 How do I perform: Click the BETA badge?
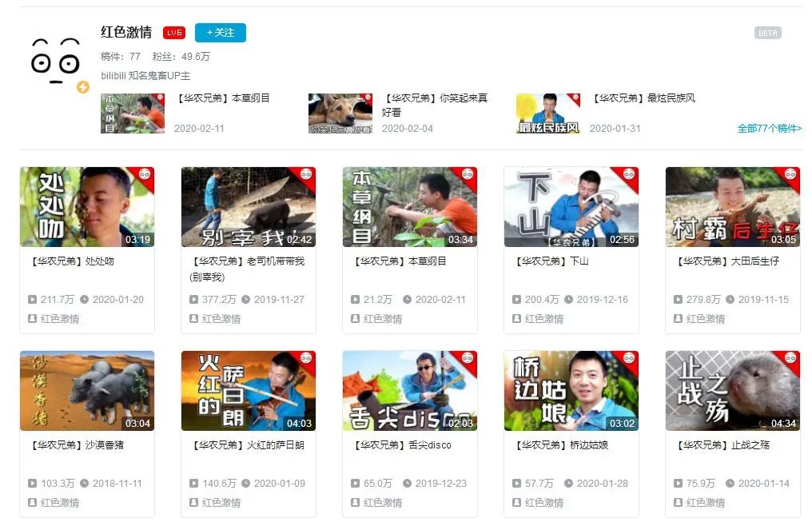coord(767,33)
